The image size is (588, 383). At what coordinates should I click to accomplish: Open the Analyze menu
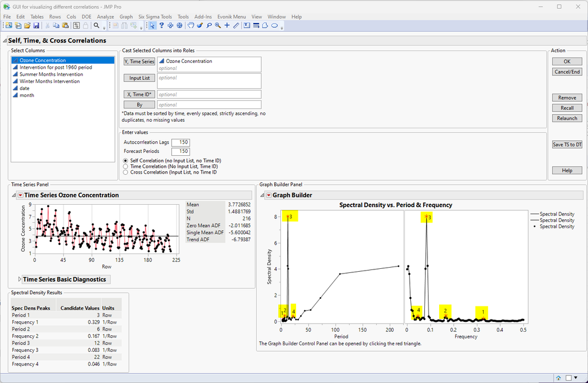pyautogui.click(x=105, y=17)
